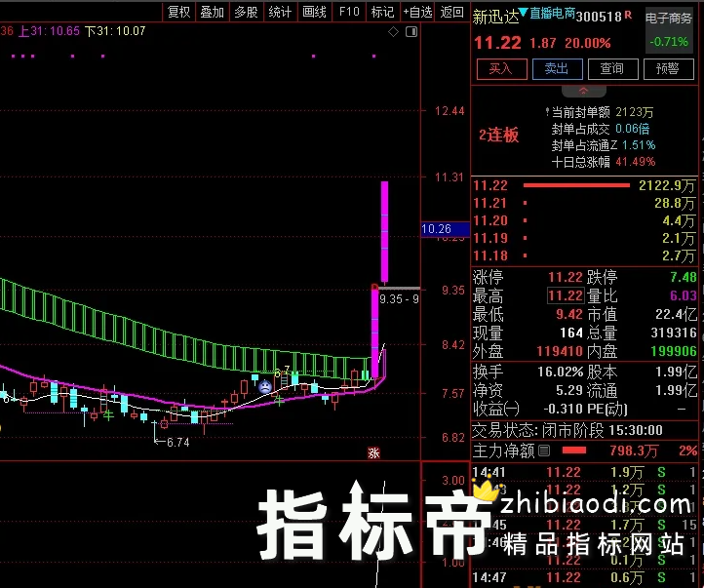The width and height of the screenshot is (704, 588).
Task: Select bid price row 11.22
Action: (584, 185)
